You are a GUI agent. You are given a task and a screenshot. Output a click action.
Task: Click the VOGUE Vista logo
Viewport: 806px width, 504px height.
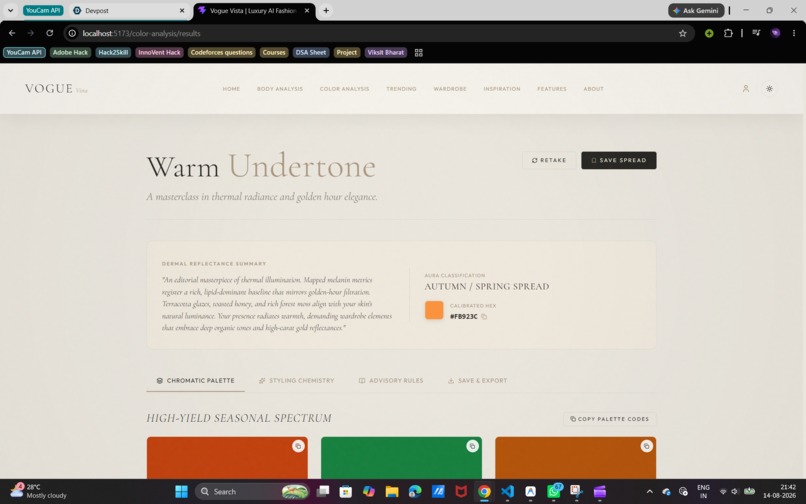pyautogui.click(x=56, y=88)
